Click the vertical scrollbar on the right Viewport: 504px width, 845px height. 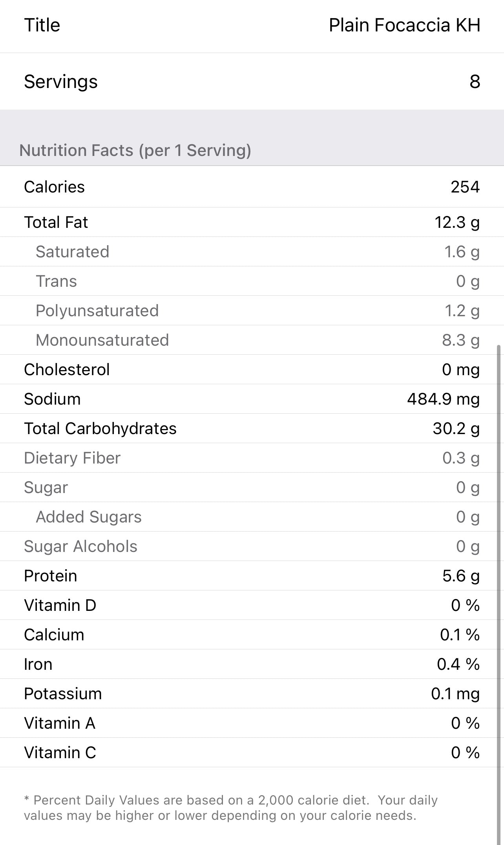(499, 589)
